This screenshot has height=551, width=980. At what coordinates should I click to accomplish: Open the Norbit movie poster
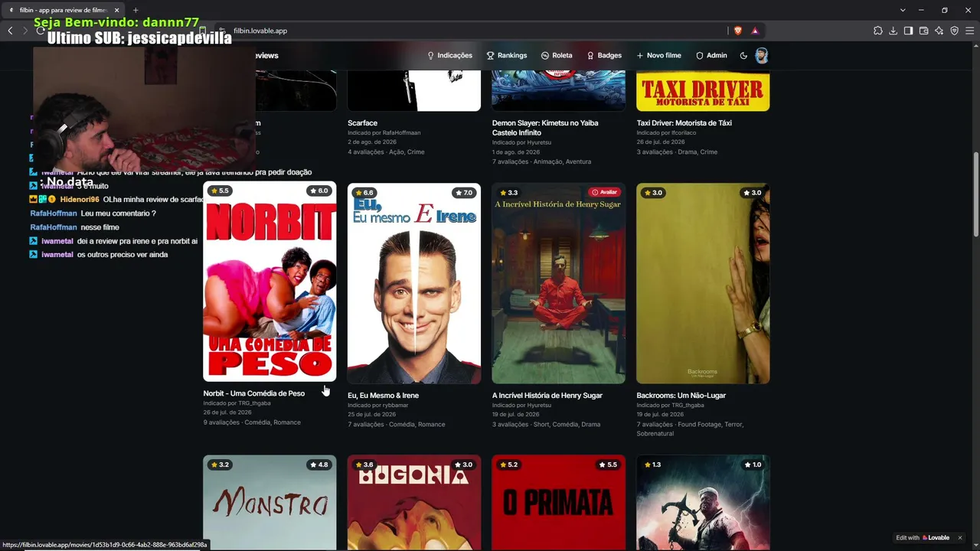269,281
